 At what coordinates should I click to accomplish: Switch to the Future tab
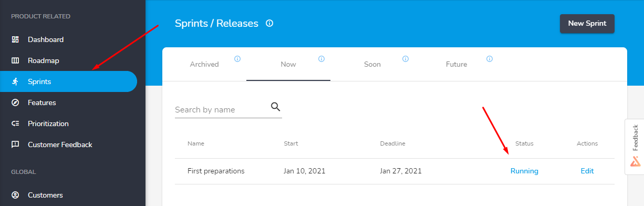456,64
